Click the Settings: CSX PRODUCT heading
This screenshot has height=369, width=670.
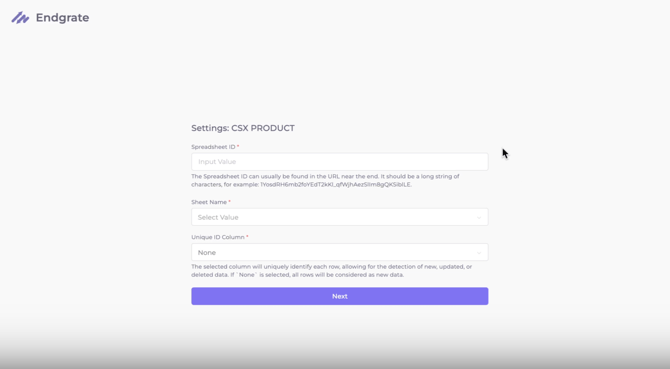click(x=243, y=128)
